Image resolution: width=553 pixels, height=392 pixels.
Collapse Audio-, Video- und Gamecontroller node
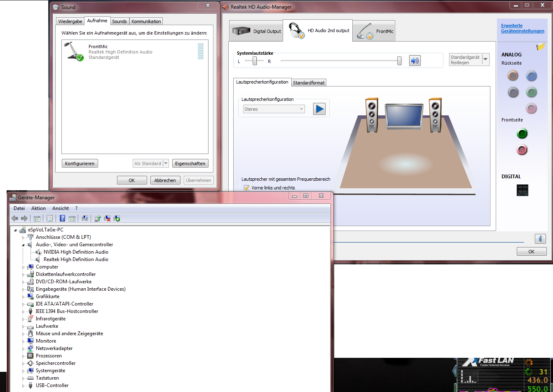[x=23, y=245]
